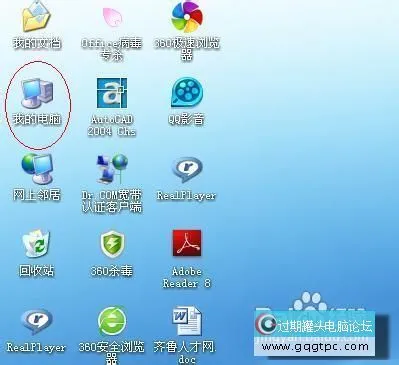Launch the Office病毒专杀 petal icon

point(112,18)
